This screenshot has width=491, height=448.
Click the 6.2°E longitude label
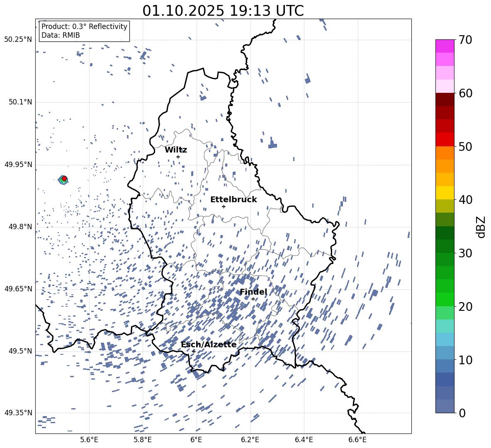click(x=250, y=440)
